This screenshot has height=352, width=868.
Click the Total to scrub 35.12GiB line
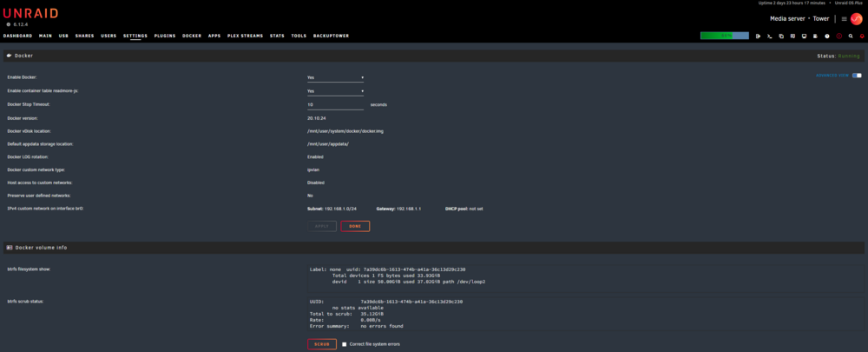(x=346, y=314)
